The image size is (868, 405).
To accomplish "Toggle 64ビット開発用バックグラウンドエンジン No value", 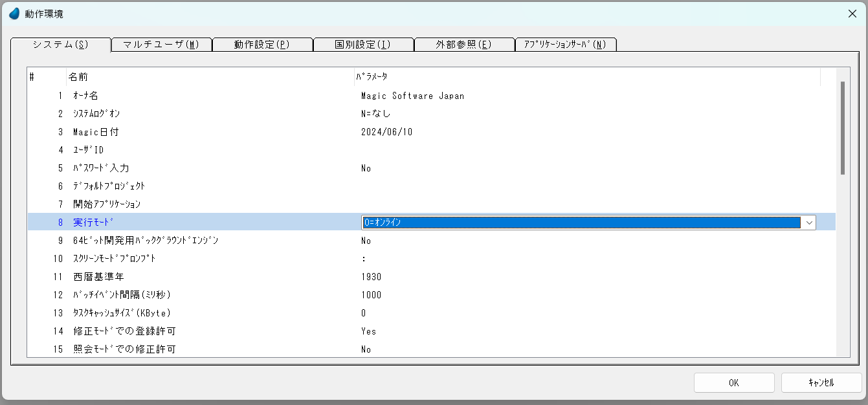I will tap(366, 241).
